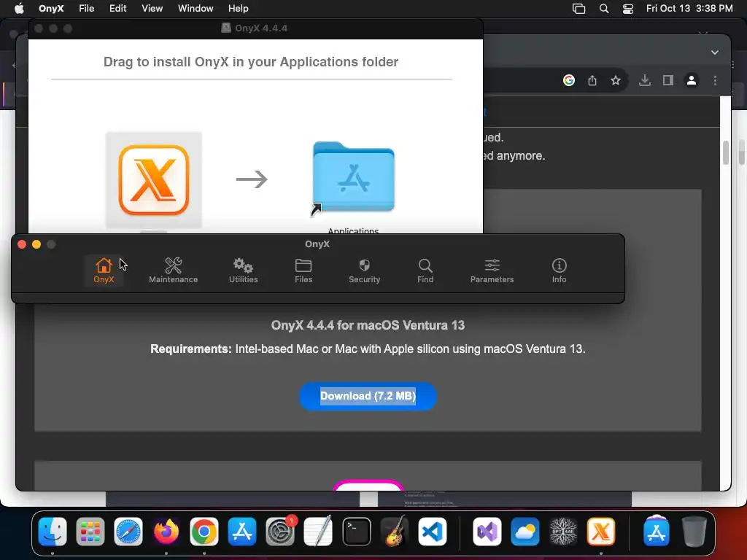Minimize the OnyX toolbar window
This screenshot has width=747, height=560.
tap(36, 244)
